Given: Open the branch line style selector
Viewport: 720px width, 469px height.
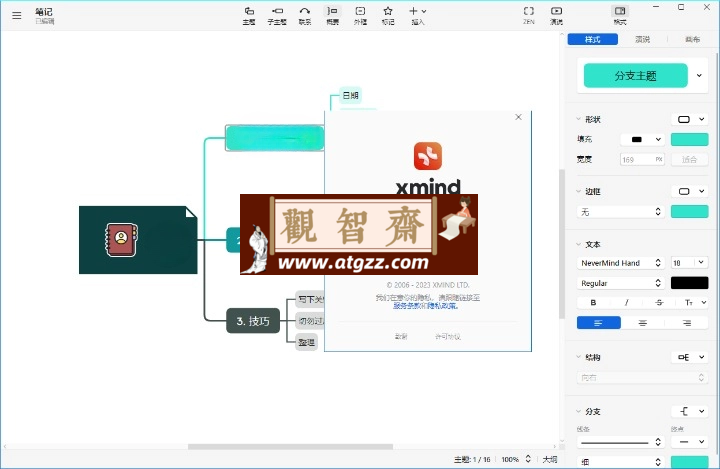Looking at the screenshot, I should click(620, 442).
